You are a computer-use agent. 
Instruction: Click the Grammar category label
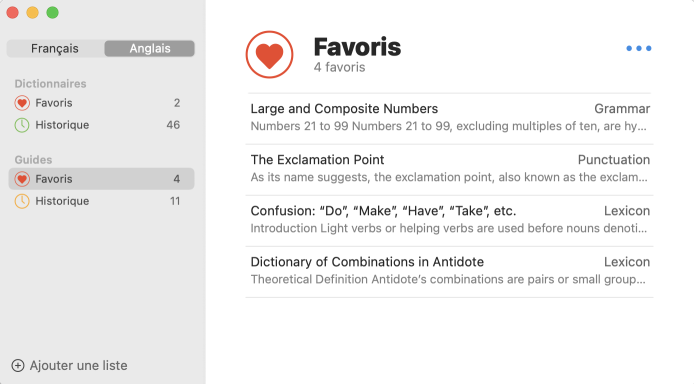click(622, 109)
